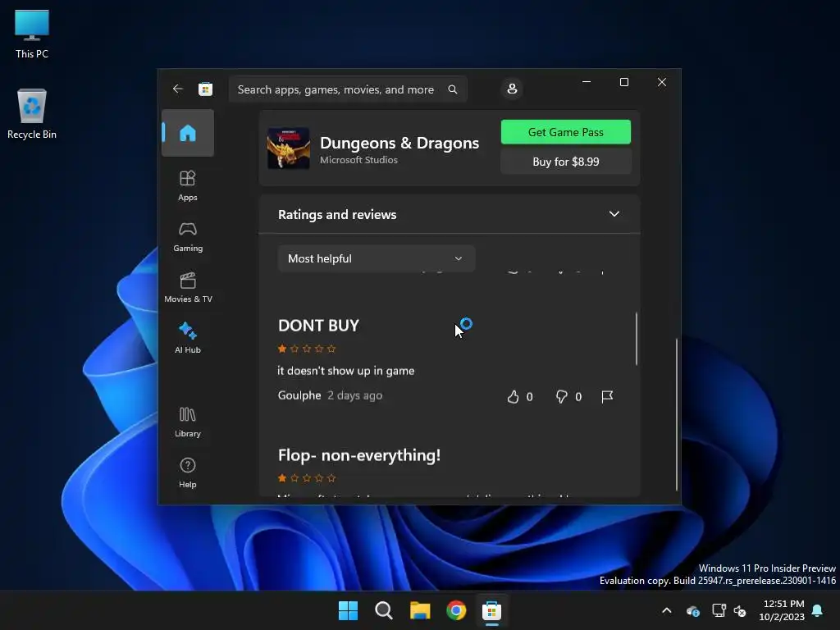Go to the Home tab in sidebar
This screenshot has height=630, width=840.
click(x=188, y=133)
